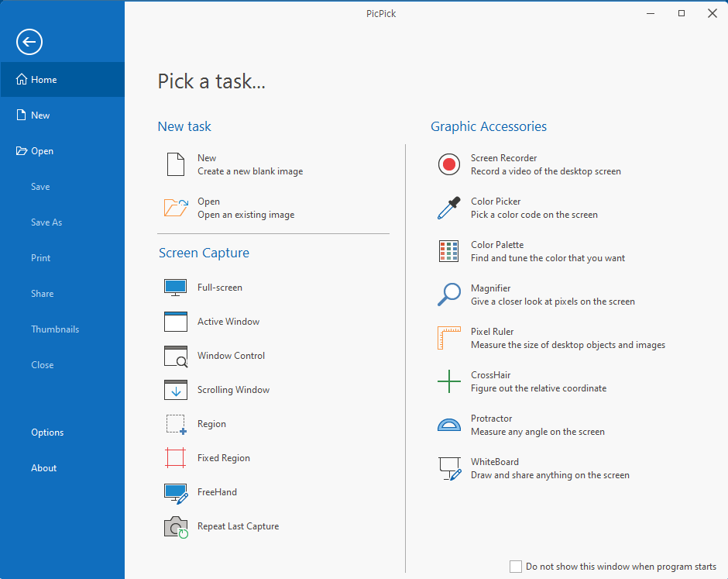Click the New page icon in sidebar

22,115
